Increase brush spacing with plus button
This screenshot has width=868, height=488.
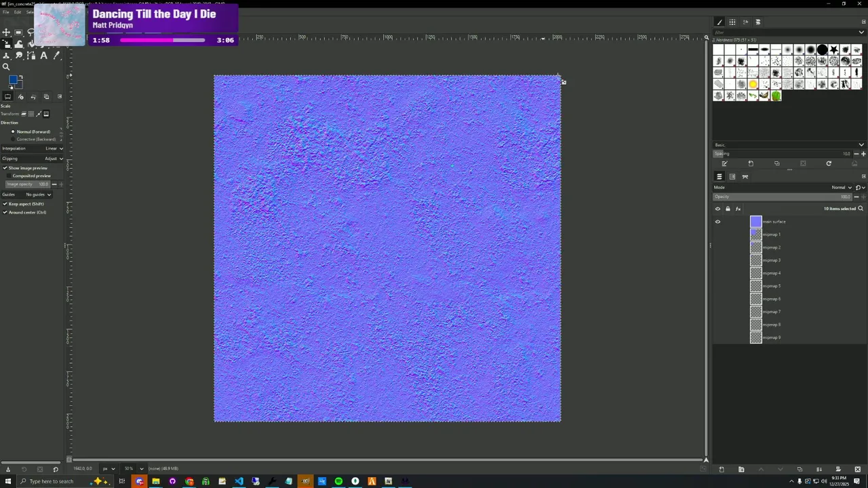point(863,154)
